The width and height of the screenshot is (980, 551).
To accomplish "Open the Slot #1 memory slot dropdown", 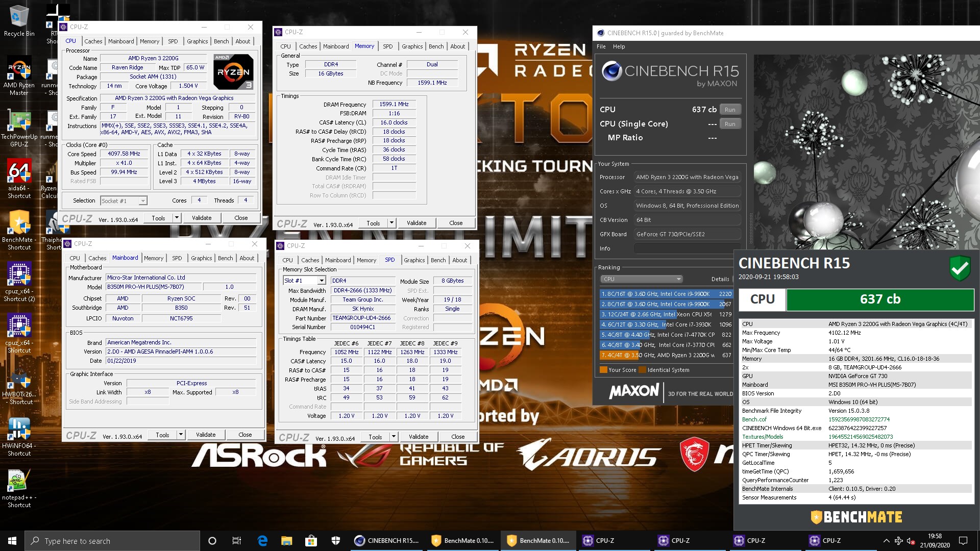I will pyautogui.click(x=304, y=281).
